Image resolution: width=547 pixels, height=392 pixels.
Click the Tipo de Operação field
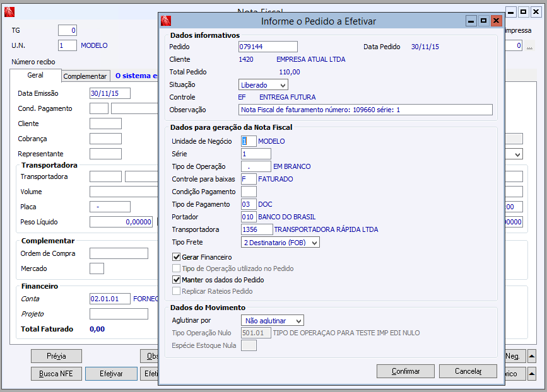[256, 166]
